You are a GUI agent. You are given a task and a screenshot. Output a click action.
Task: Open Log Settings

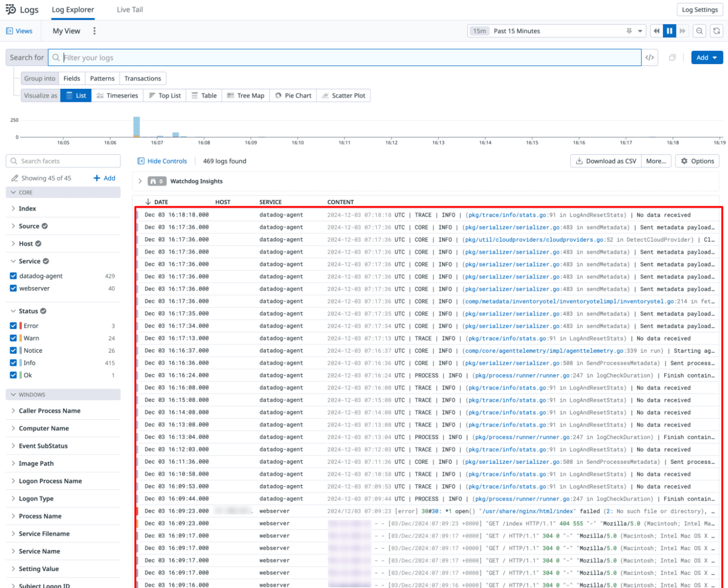click(x=700, y=10)
